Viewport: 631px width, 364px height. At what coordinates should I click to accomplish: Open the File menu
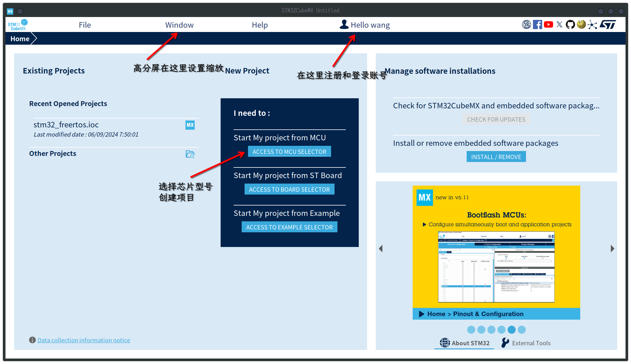tap(85, 25)
